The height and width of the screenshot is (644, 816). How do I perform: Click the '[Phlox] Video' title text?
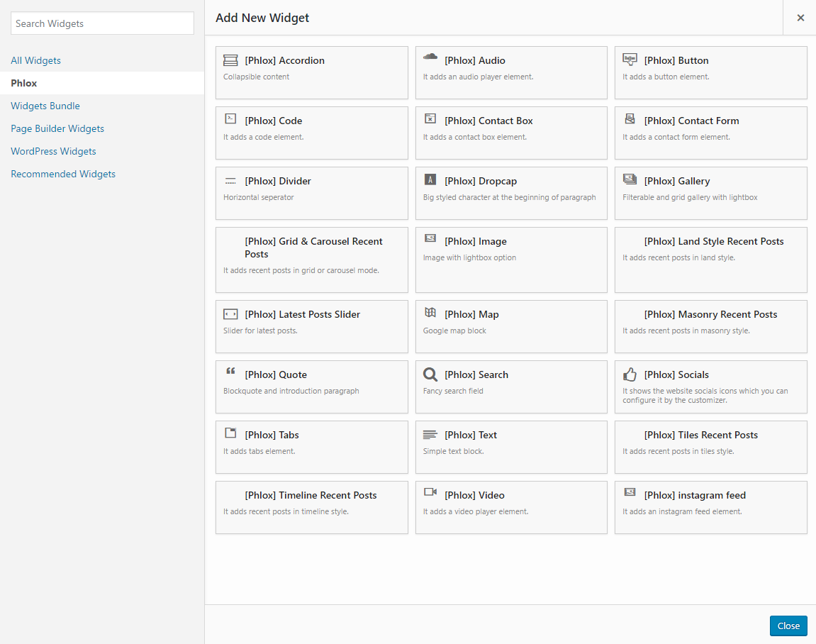474,496
